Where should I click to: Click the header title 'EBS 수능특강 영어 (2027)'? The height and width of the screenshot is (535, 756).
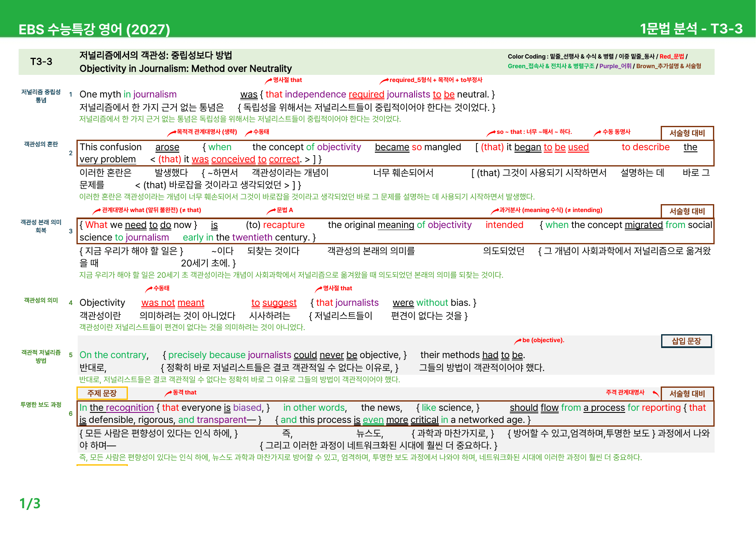point(94,29)
